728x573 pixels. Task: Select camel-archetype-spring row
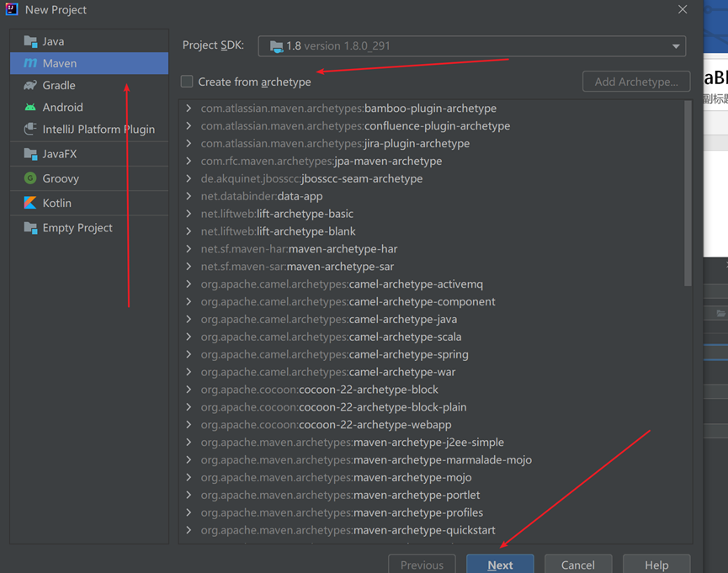point(432,354)
